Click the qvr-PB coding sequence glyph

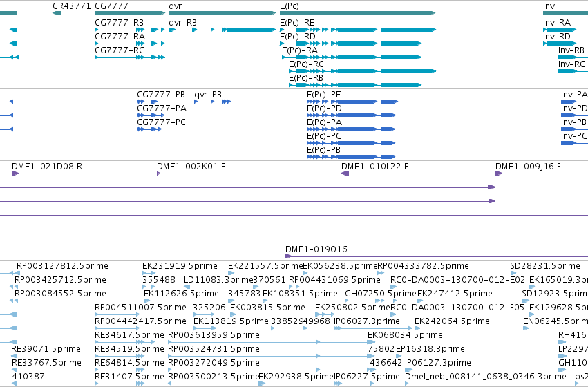click(212, 102)
